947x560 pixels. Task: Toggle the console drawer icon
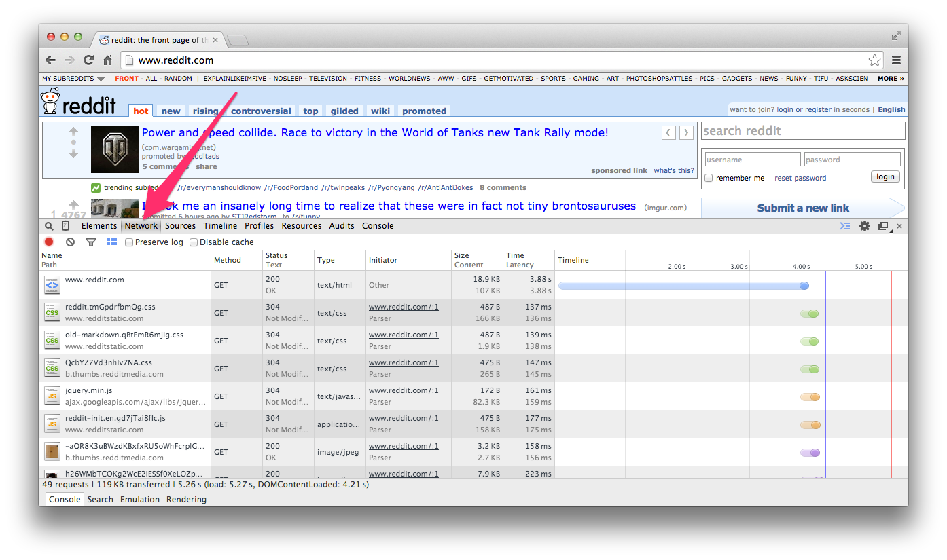[844, 226]
